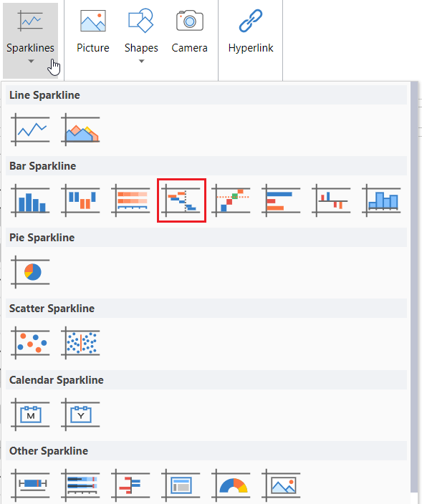Open the Camera tool
Image resolution: width=422 pixels, height=504 pixels.
(x=189, y=31)
